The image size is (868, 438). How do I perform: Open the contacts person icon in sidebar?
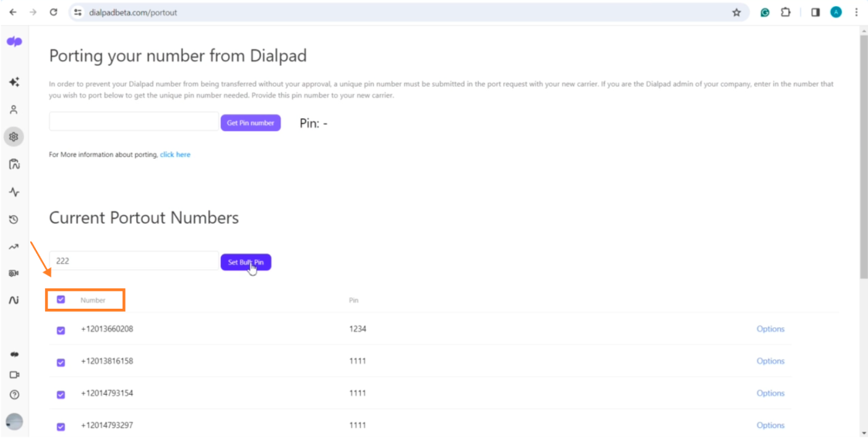coord(14,109)
